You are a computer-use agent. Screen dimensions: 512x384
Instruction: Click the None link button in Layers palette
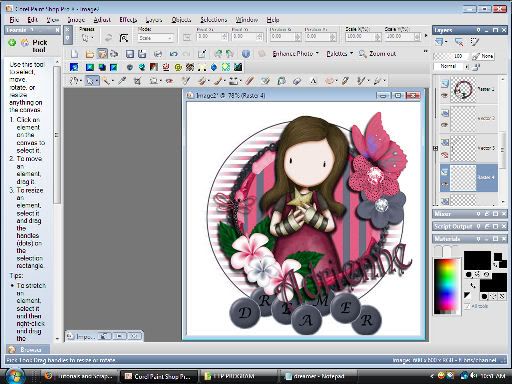(x=483, y=56)
